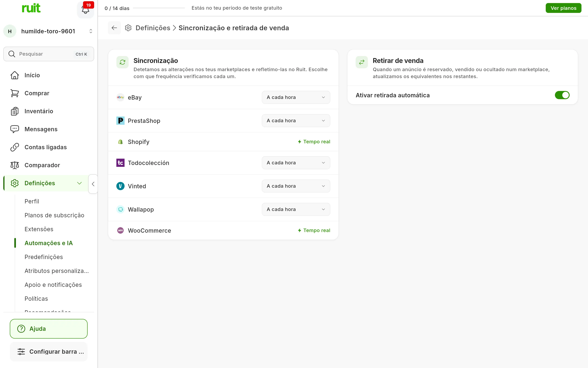Focus the Pesquisar search field
The width and height of the screenshot is (588, 368).
tap(49, 54)
